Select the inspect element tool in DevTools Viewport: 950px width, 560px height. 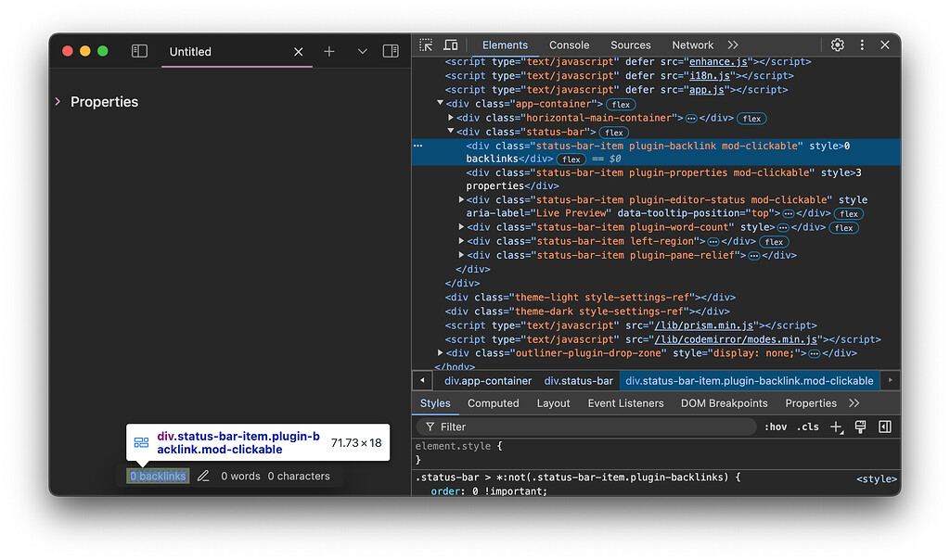(425, 45)
